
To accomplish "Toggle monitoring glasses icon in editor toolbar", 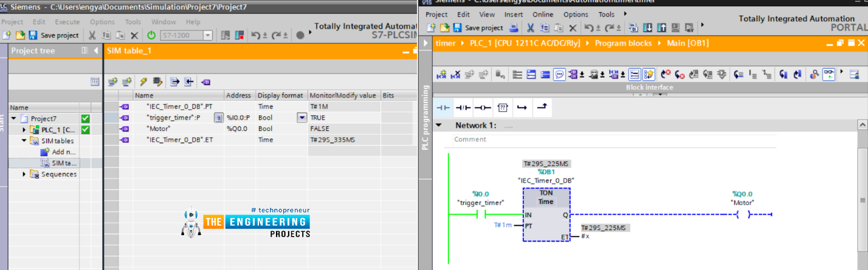I will click(x=829, y=74).
